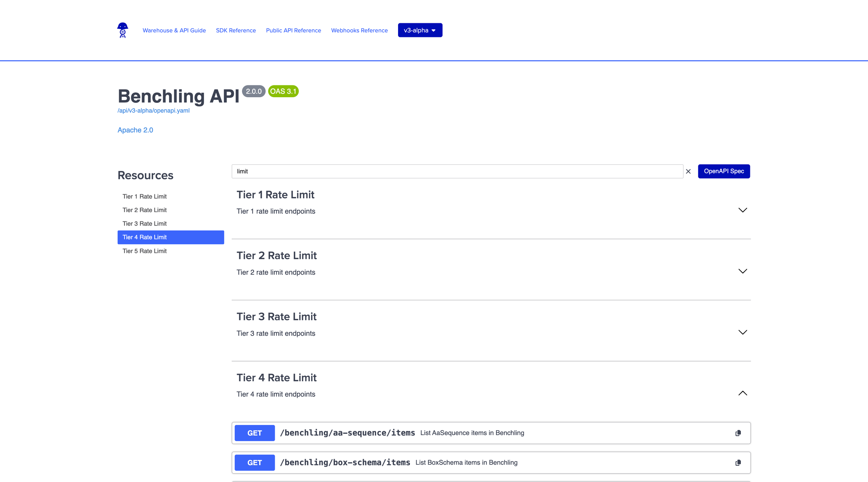Copy the aa-sequence items endpoint path
This screenshot has height=482, width=868.
click(x=738, y=433)
